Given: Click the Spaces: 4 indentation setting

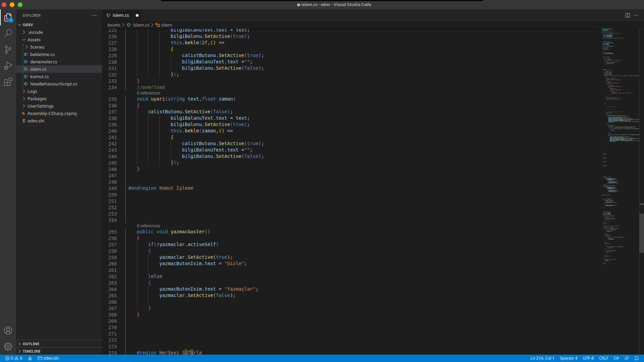Looking at the screenshot, I should point(569,358).
